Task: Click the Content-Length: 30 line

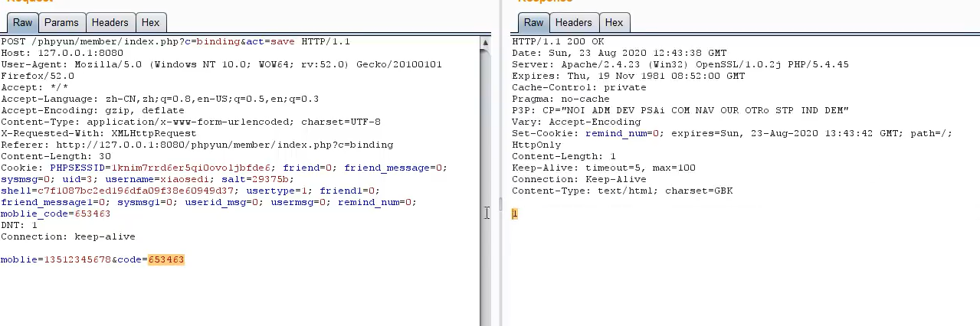Action: [56, 156]
